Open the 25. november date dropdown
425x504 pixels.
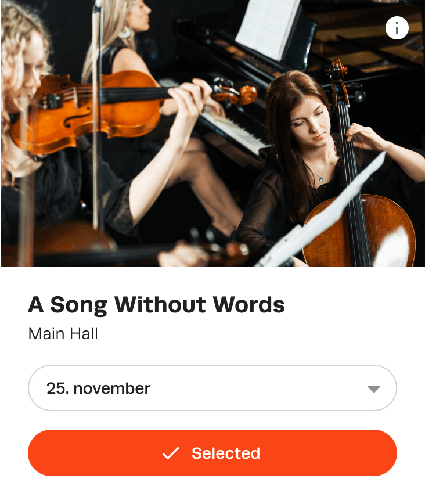(212, 388)
